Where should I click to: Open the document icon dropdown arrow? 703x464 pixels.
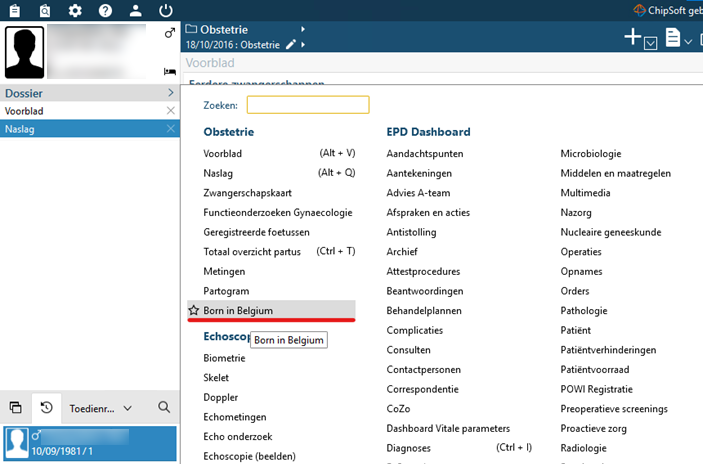click(690, 41)
